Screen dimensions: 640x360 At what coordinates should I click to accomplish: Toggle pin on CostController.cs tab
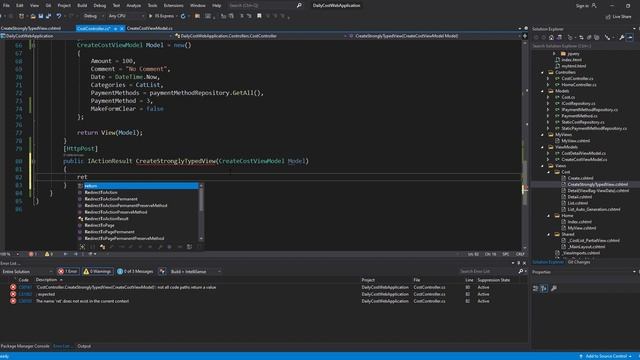click(116, 29)
